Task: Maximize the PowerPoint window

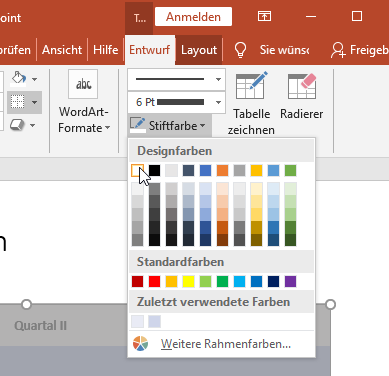Action: click(x=357, y=16)
